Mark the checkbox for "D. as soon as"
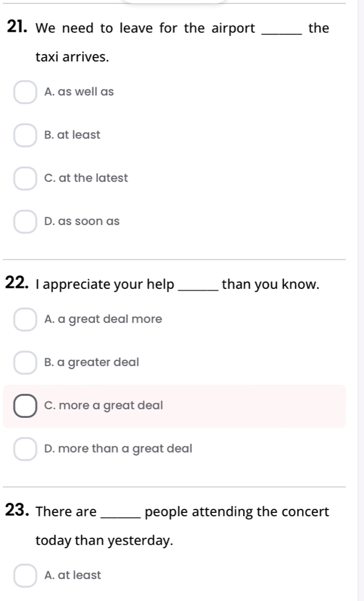 pyautogui.click(x=25, y=222)
